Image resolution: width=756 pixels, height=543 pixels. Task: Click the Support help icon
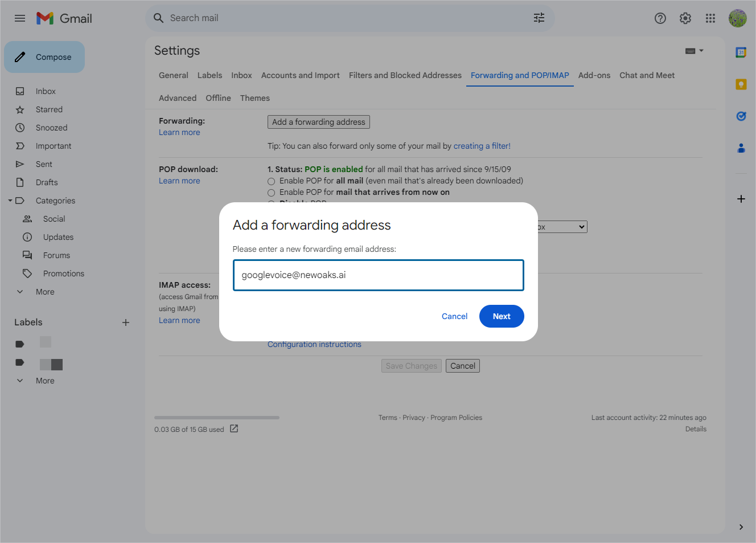[x=660, y=18]
